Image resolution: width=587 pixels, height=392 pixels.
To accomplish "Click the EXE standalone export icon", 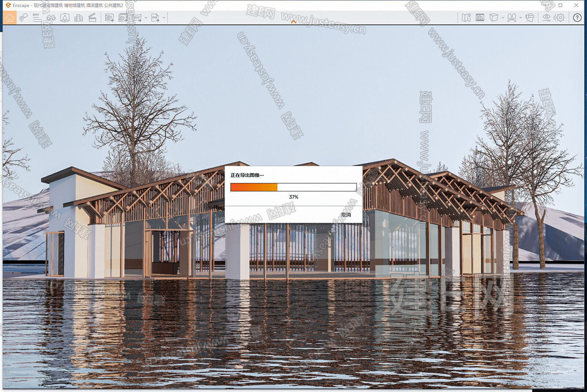I will click(x=156, y=18).
